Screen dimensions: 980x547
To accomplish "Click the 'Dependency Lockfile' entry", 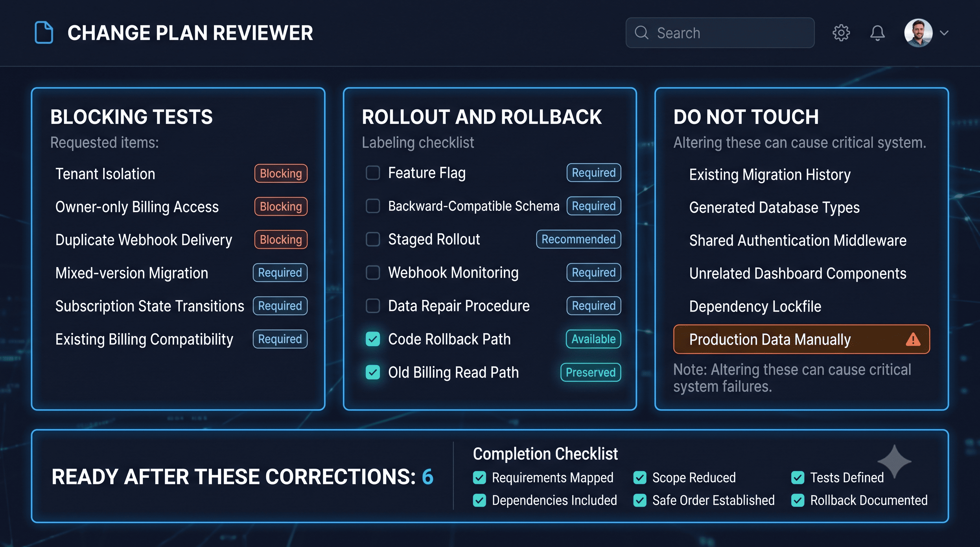I will coord(755,307).
